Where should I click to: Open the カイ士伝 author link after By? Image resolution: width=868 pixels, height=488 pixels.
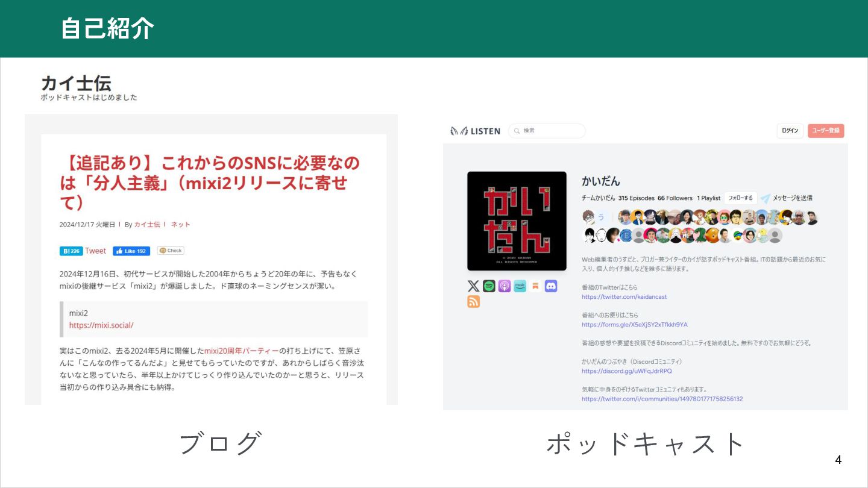[147, 224]
